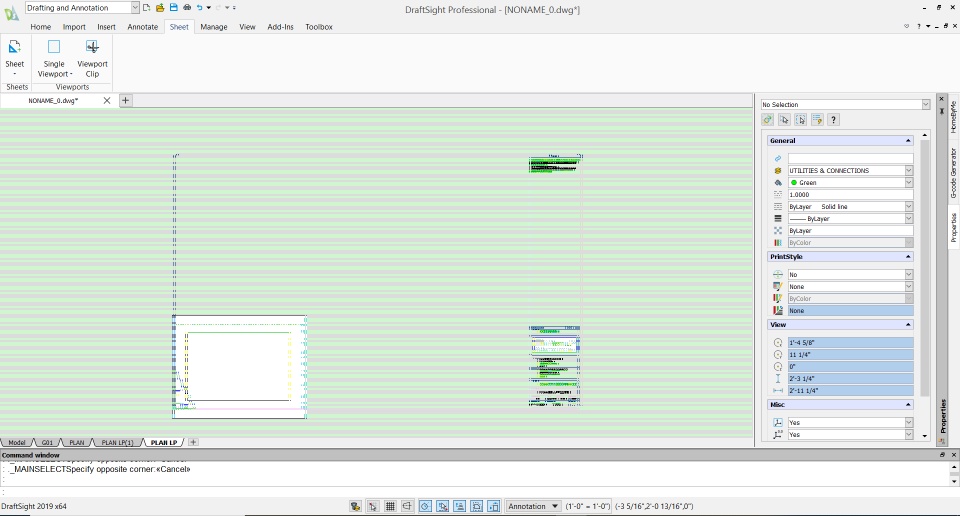Viewport: 960px width, 516px height.
Task: Open the Add-Ins ribbon tab
Action: (280, 27)
